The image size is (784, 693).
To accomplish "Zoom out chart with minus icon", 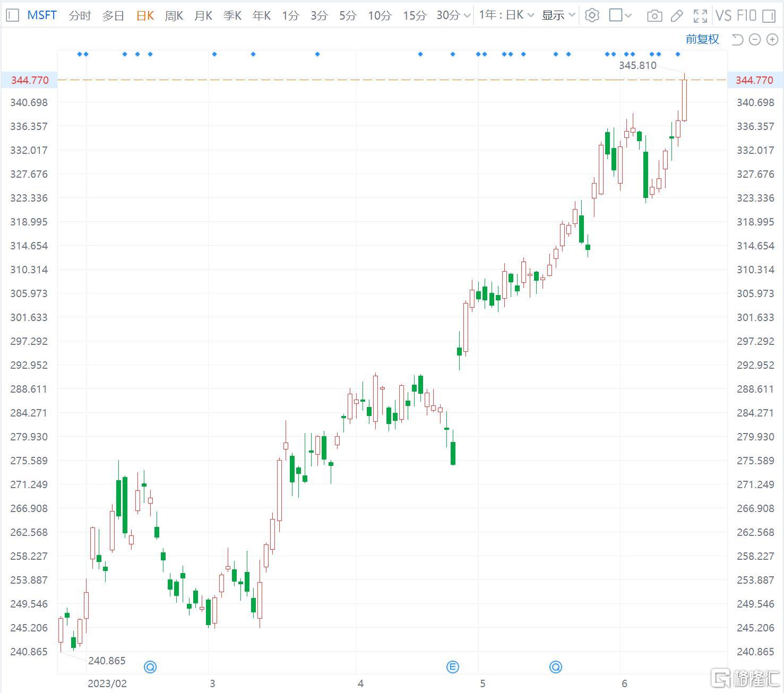I will 755,39.
